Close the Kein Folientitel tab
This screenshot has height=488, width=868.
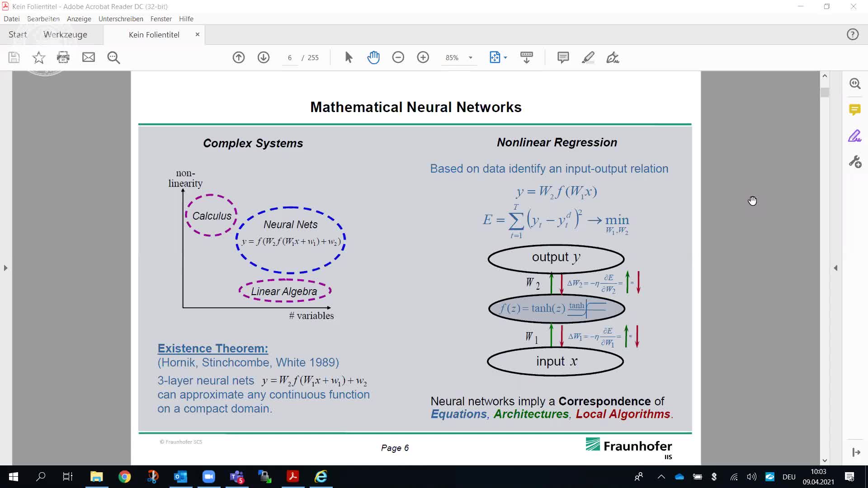197,34
